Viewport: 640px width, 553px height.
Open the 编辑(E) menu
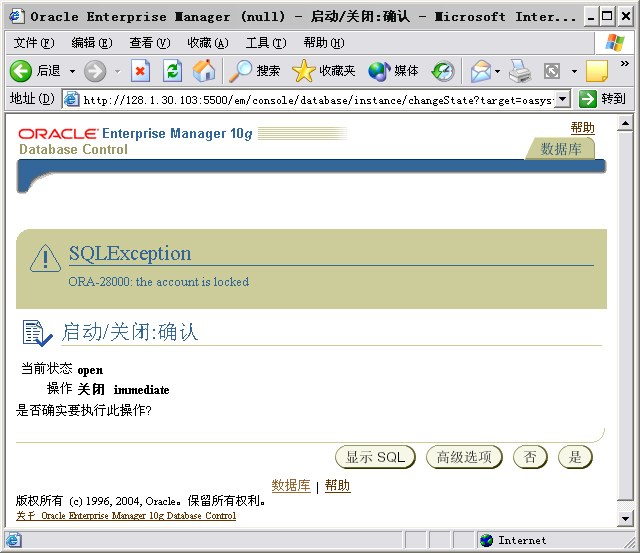pos(92,42)
